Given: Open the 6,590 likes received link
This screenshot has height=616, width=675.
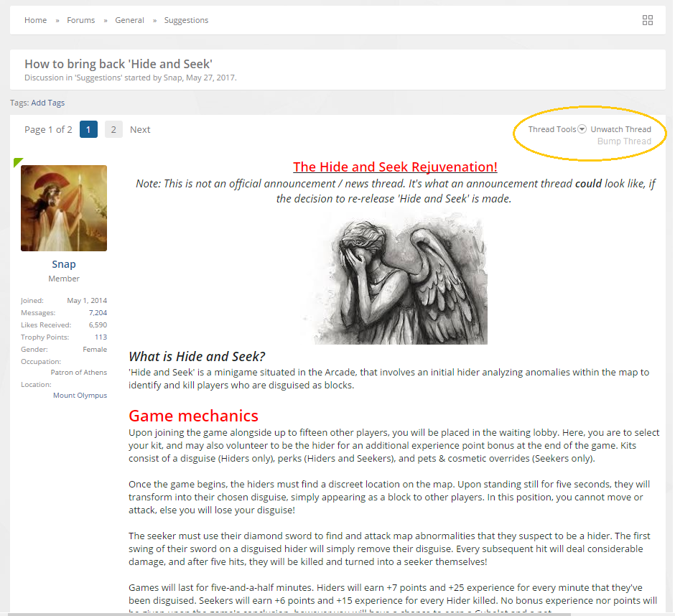Looking at the screenshot, I should pyautogui.click(x=98, y=325).
